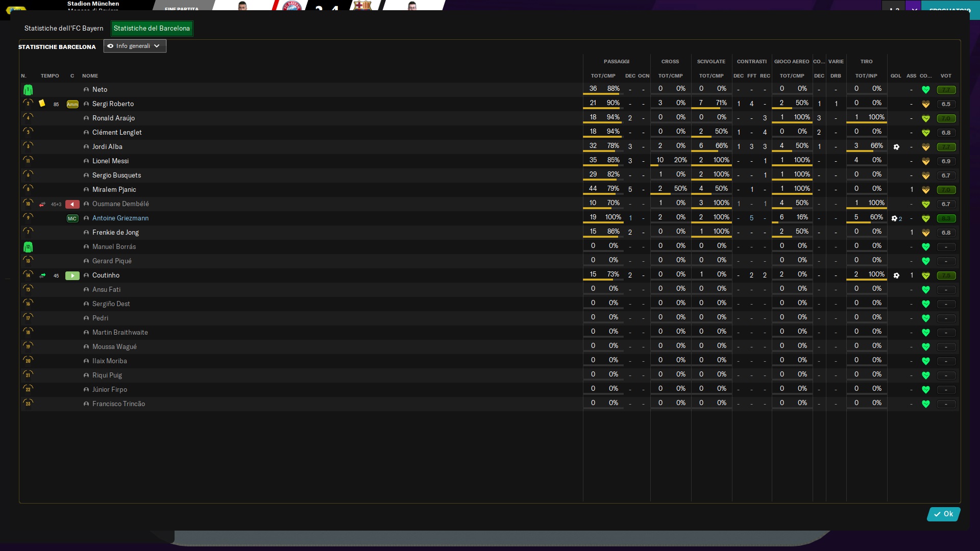Confirm with the Ok button

[943, 514]
